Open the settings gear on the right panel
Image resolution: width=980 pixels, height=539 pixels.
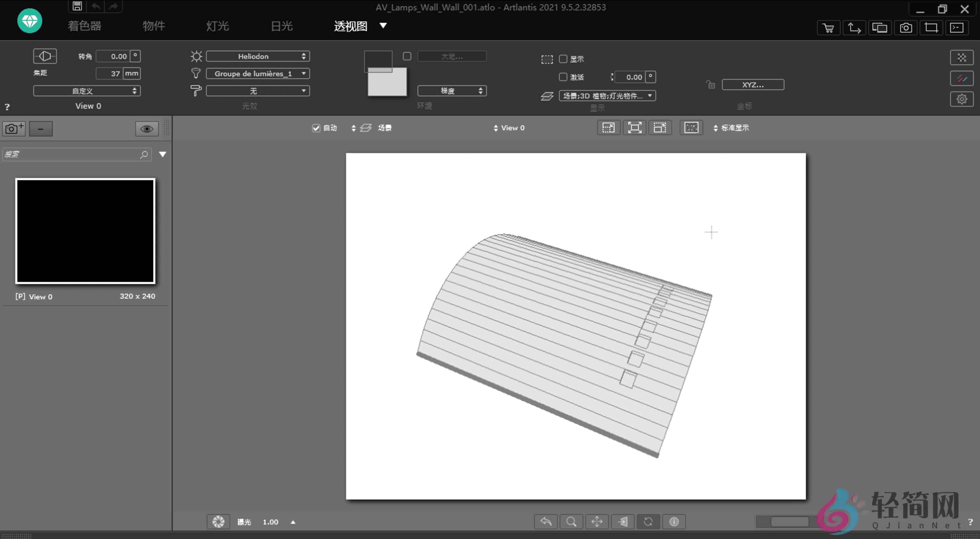pyautogui.click(x=962, y=98)
